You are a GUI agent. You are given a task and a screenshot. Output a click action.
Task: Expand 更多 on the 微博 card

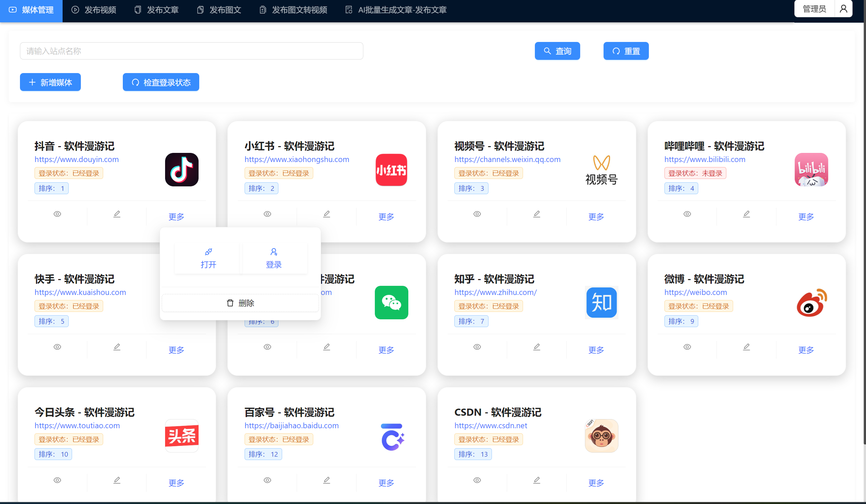click(806, 350)
